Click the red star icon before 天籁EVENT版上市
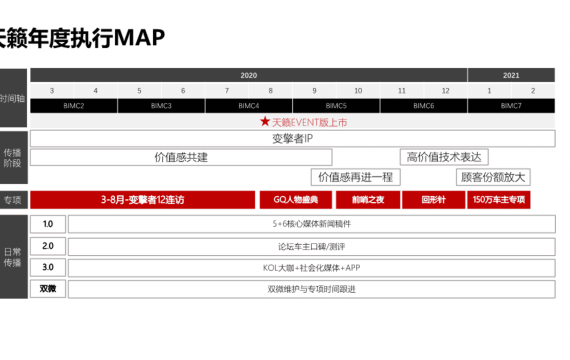 coord(265,121)
